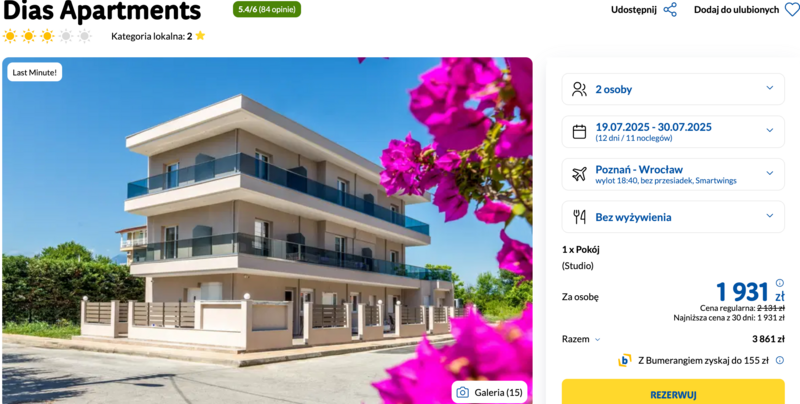800x404 pixels.
Task: Click the yellow REZERWUJ button
Action: tap(673, 392)
